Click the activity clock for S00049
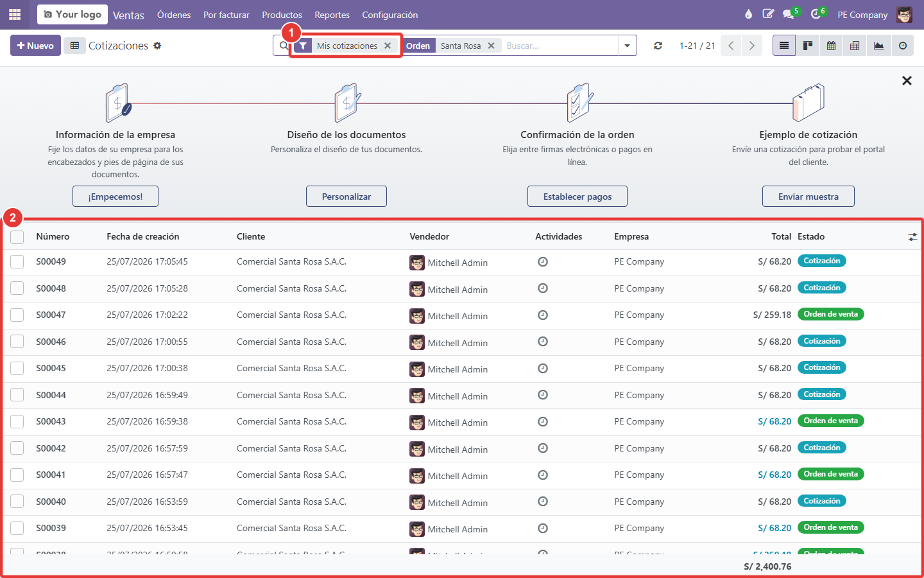 (543, 261)
